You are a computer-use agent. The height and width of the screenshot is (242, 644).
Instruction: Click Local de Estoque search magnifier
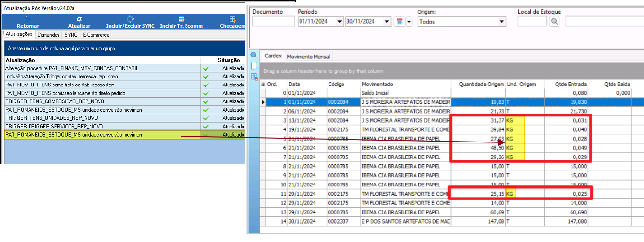[554, 21]
